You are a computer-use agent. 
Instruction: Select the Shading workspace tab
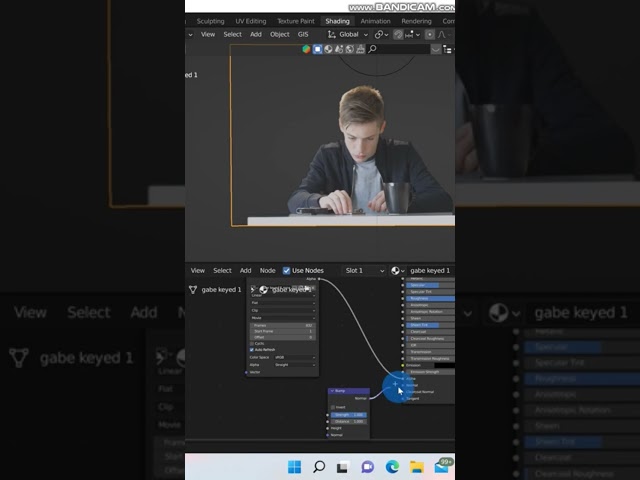point(338,21)
